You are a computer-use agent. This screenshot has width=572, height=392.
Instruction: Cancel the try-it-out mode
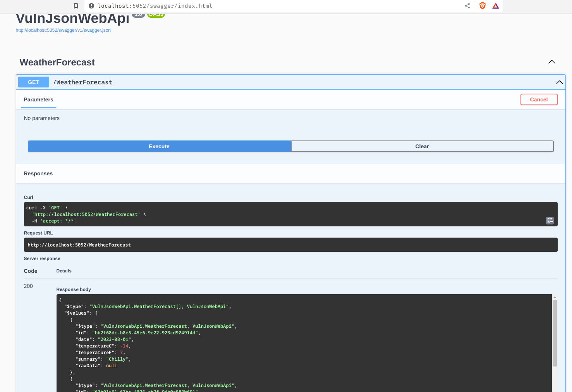(539, 99)
